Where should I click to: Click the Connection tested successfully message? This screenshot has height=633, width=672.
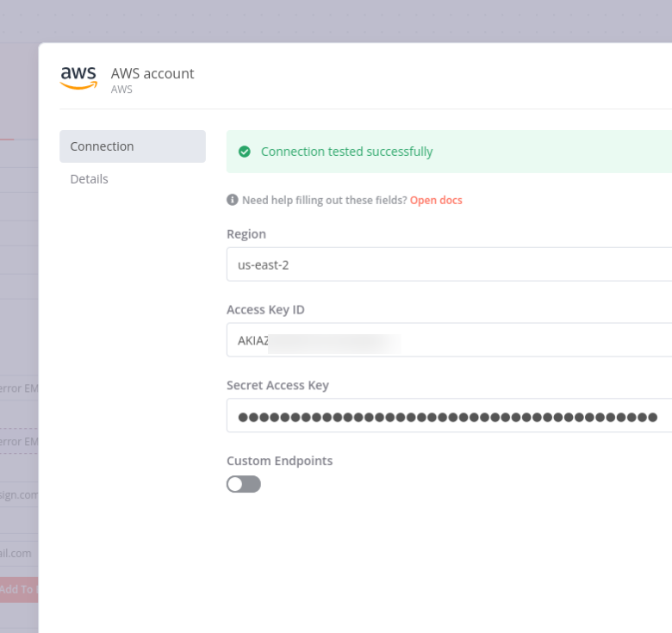click(346, 152)
